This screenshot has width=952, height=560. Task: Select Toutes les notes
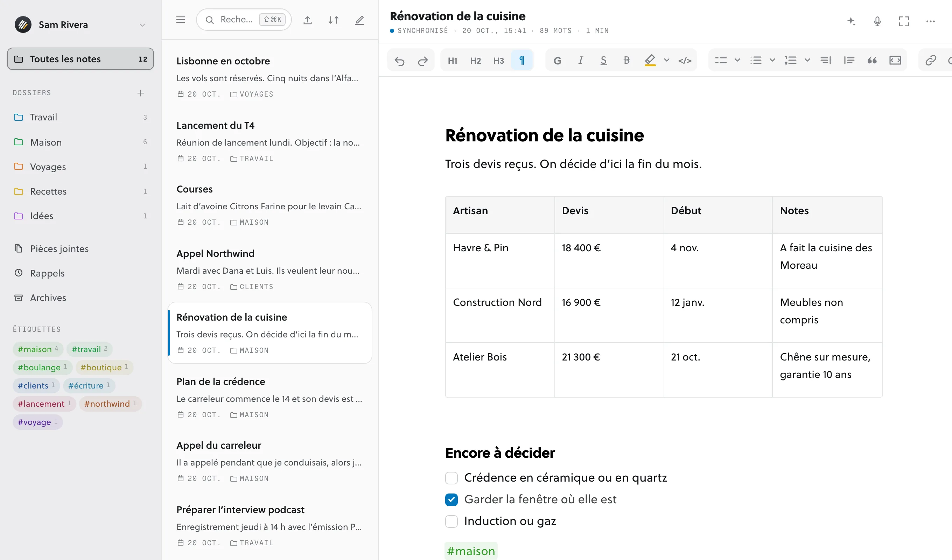point(80,59)
